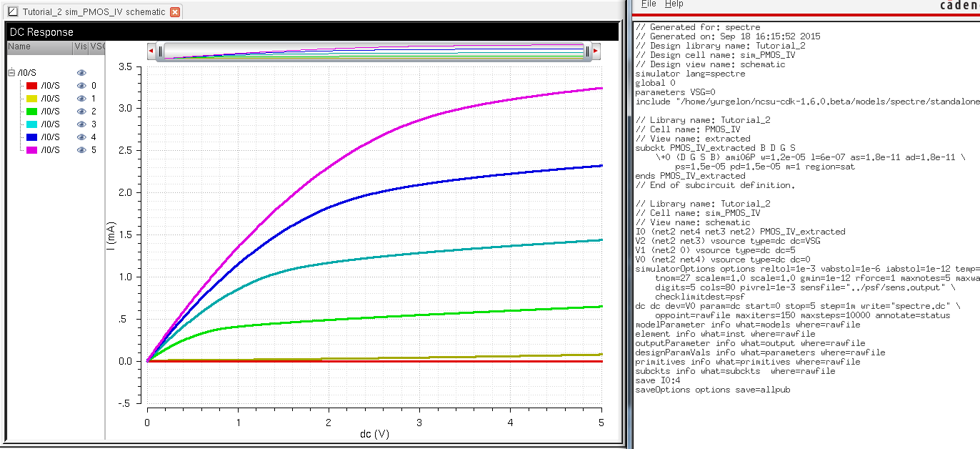The image size is (980, 449).
Task: Click the right grip handle of the zoom strip
Action: pos(587,51)
